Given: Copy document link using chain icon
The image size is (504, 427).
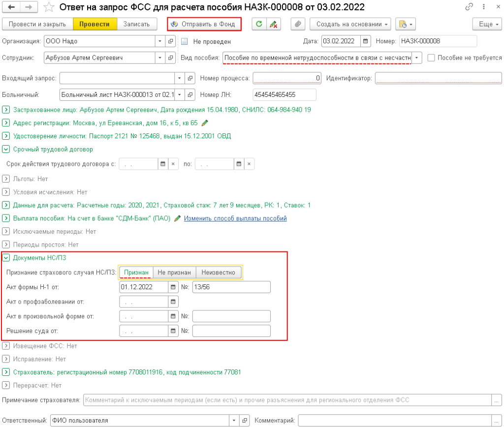Looking at the screenshot, I should (469, 7).
